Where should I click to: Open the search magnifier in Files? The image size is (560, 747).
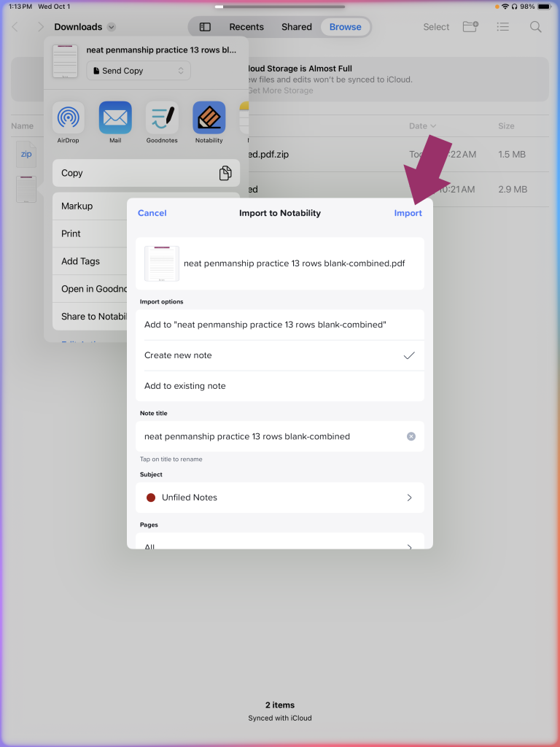point(536,27)
